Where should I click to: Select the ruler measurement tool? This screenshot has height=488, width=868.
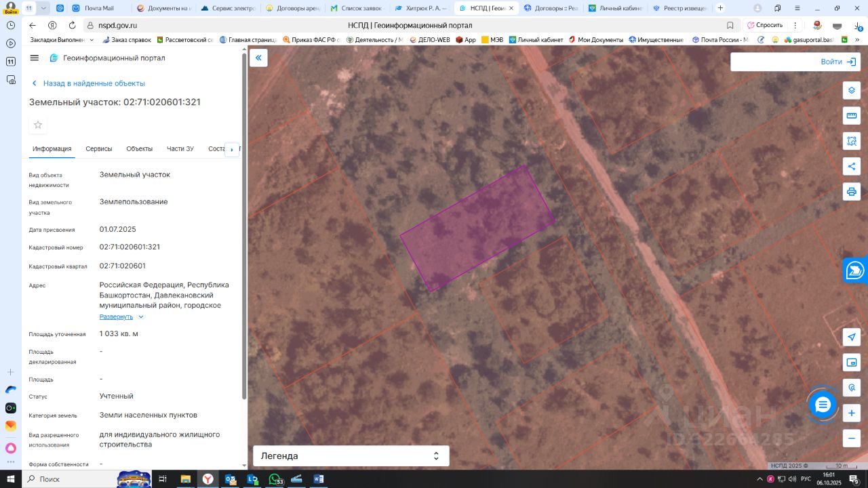(852, 115)
